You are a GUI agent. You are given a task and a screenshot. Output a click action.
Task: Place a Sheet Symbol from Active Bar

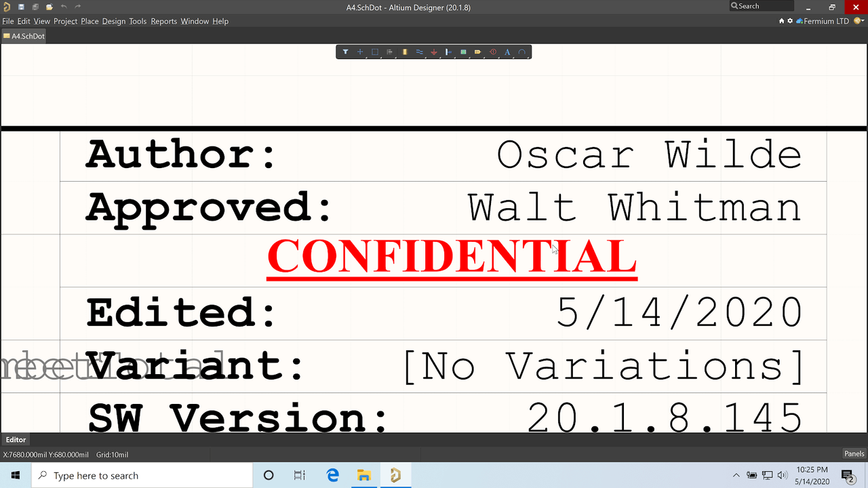tap(463, 52)
